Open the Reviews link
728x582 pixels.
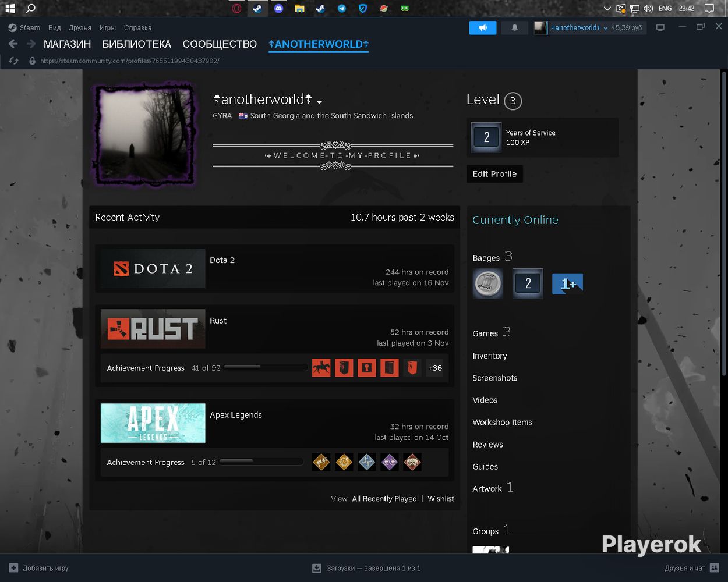click(488, 444)
